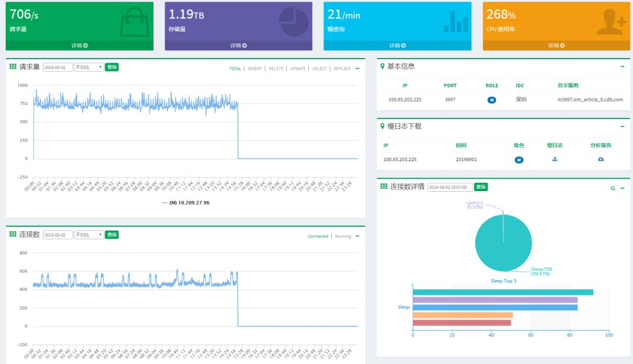The height and width of the screenshot is (364, 633).
Task: Click the 1.19TB storage value
Action: coord(186,15)
